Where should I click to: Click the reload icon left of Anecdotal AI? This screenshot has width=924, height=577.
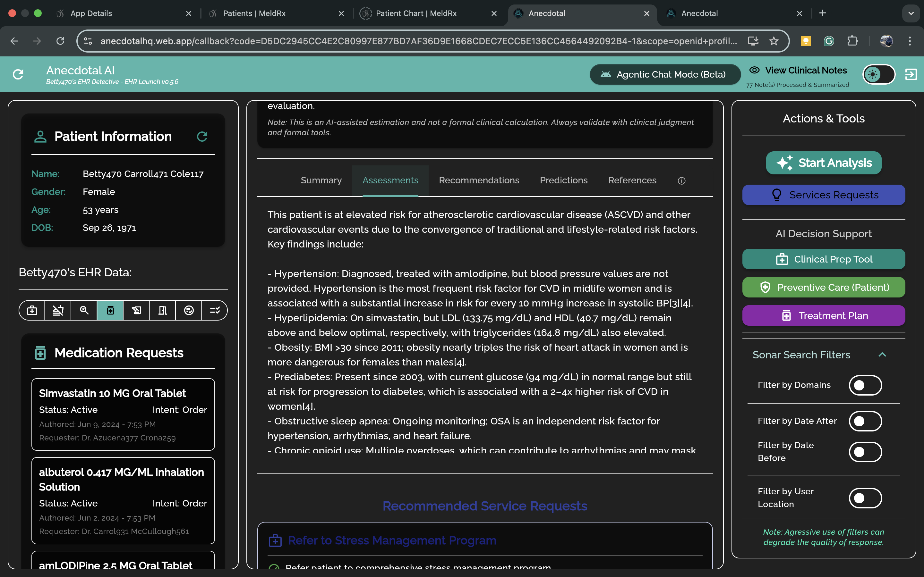[18, 74]
